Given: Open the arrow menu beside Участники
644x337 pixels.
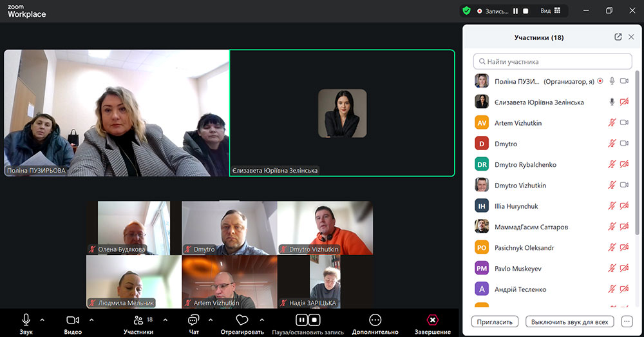Looking at the screenshot, I should [x=165, y=320].
